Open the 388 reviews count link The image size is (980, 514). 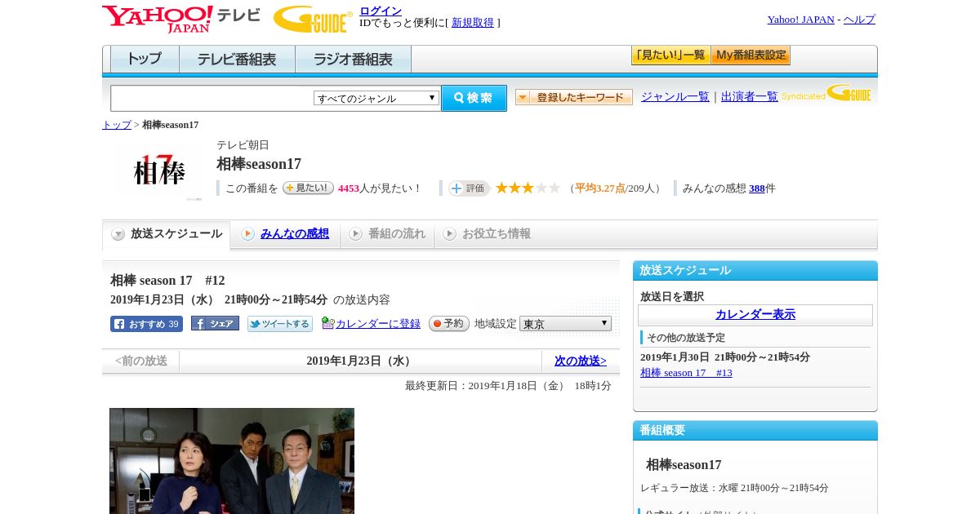point(757,188)
